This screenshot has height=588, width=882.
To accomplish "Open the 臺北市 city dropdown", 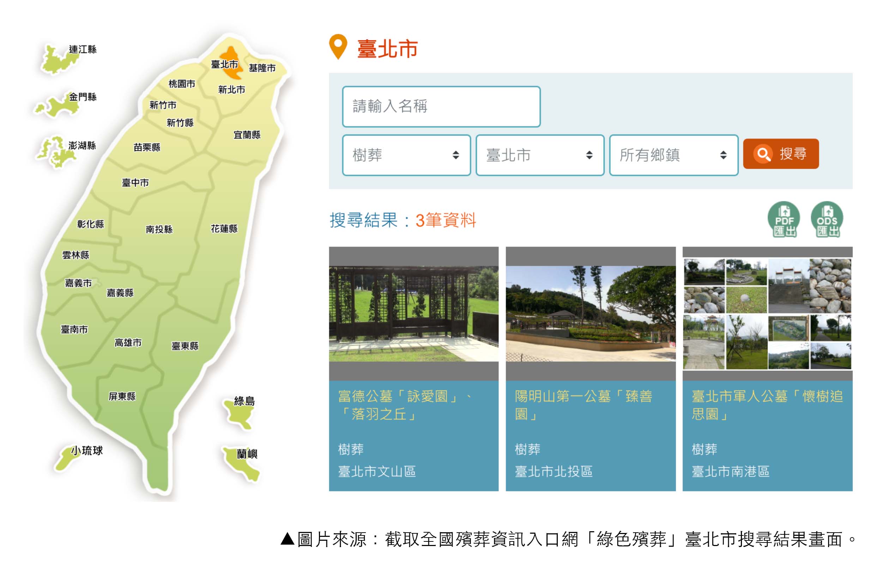I will pyautogui.click(x=540, y=155).
